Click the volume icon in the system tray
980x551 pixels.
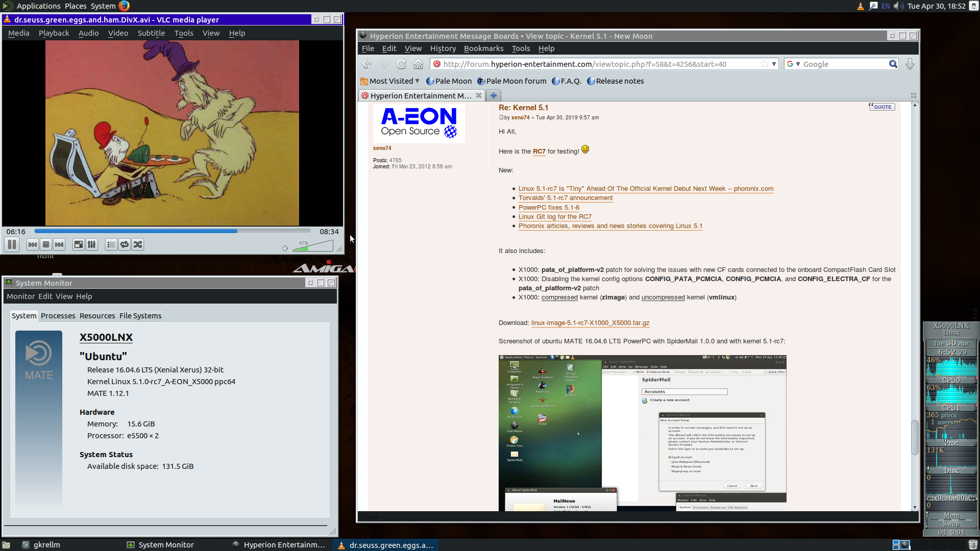tap(899, 6)
